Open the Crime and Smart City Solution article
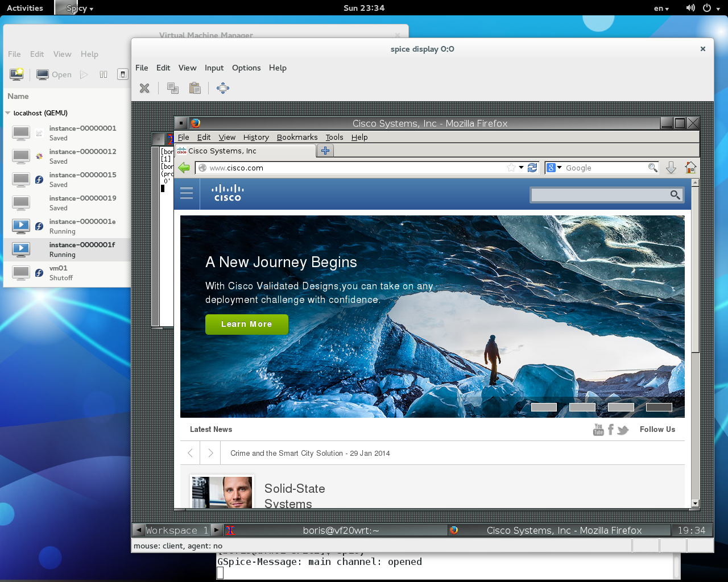Image resolution: width=728 pixels, height=582 pixels. point(309,453)
